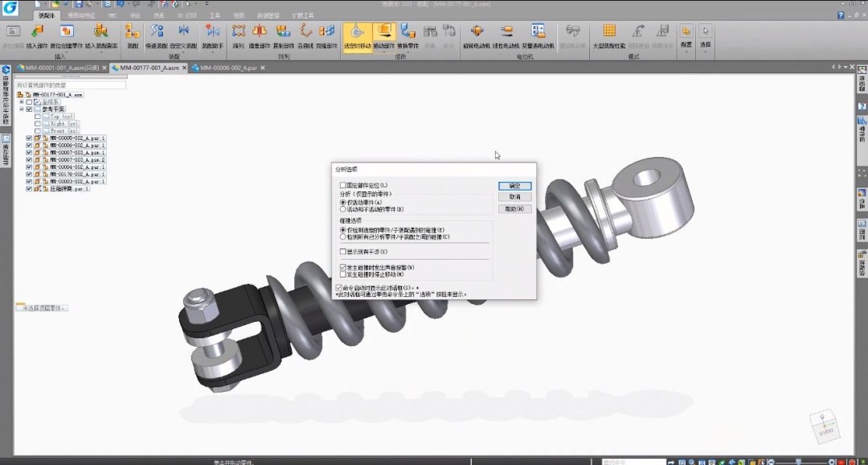Click the 帮助(H) button in the dialog

pyautogui.click(x=514, y=208)
